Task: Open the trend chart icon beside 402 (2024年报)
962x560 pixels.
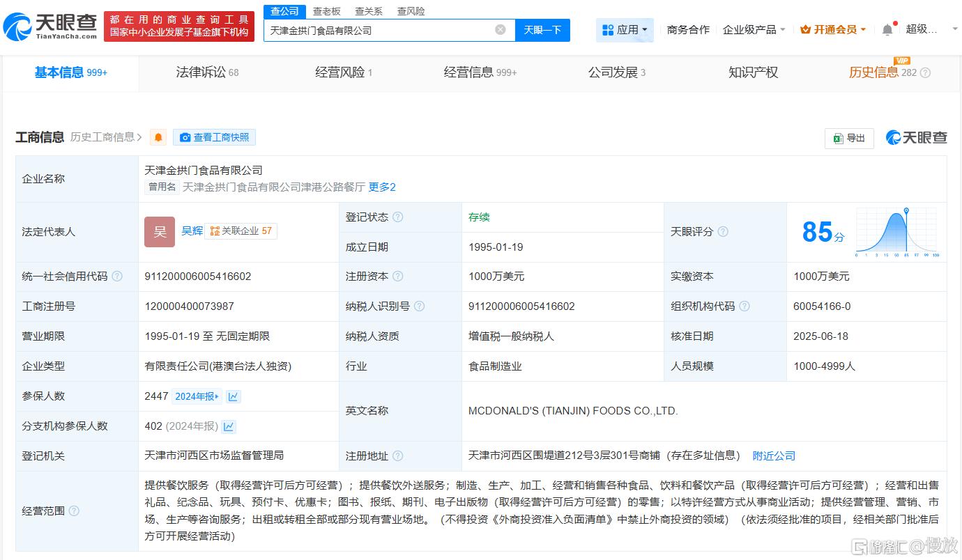Action: pos(229,426)
